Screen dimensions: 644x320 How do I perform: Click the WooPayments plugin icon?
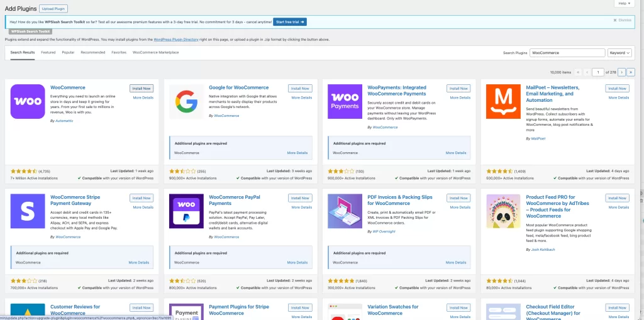point(345,101)
